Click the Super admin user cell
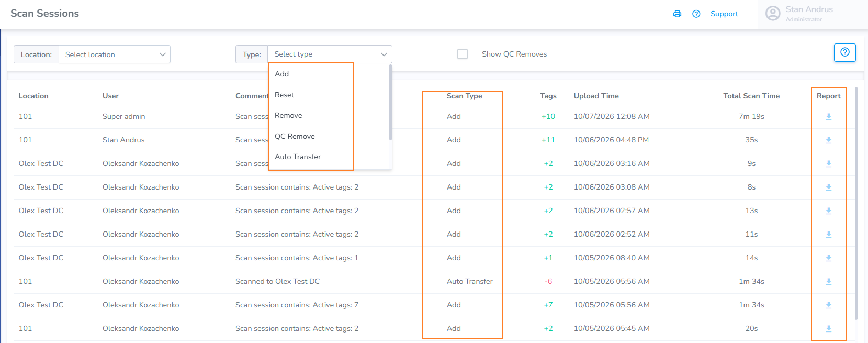868x343 pixels. [x=124, y=116]
